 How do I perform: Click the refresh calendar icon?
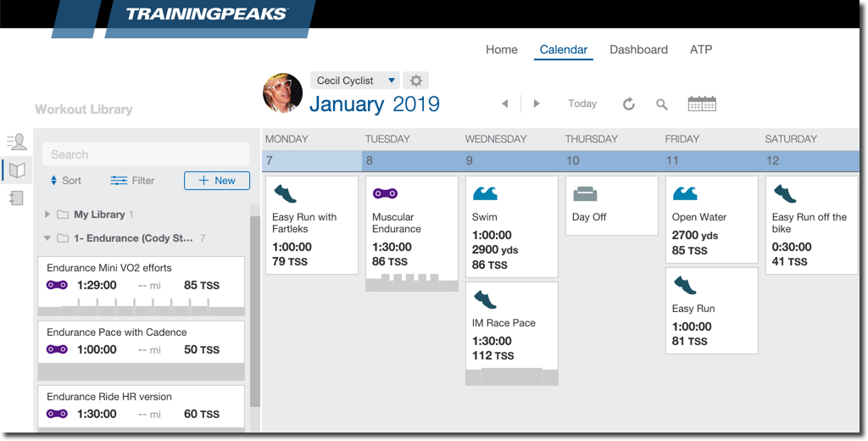click(x=629, y=104)
